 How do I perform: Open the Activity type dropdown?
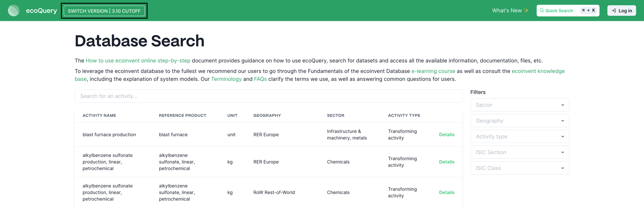(x=519, y=136)
